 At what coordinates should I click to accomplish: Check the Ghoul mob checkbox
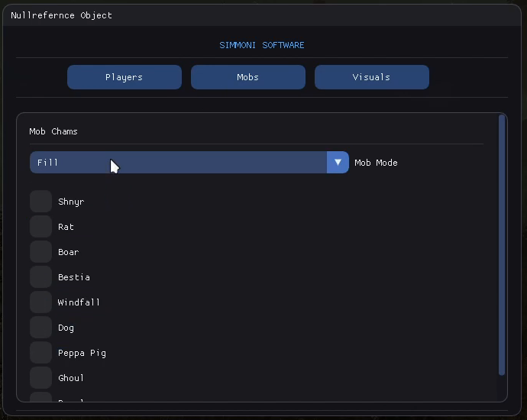tap(41, 378)
